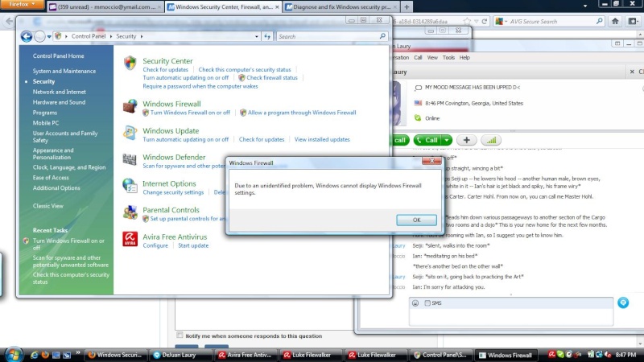Click the Check for updates link under Security Center
This screenshot has width=644, height=362.
coord(166,69)
